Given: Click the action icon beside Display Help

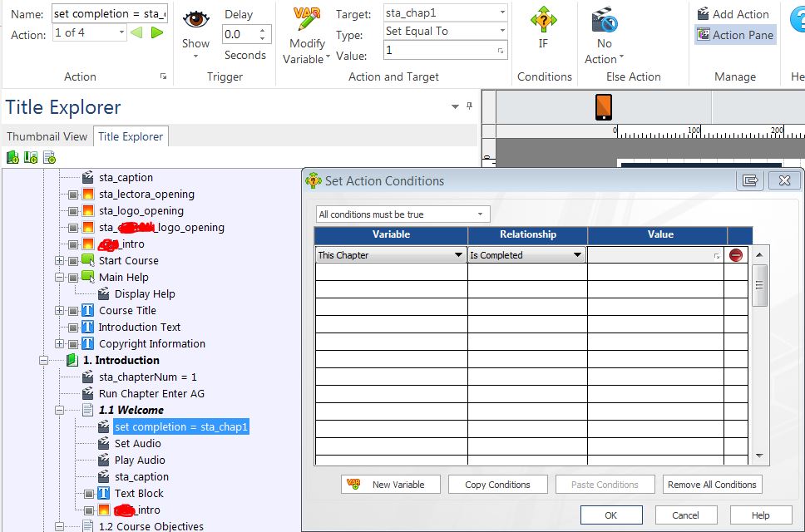Looking at the screenshot, I should click(104, 293).
